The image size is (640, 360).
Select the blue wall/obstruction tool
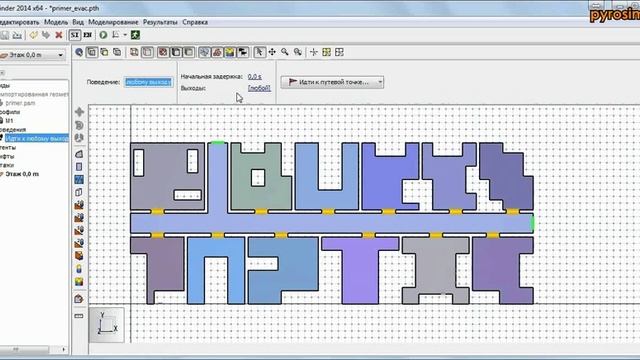click(x=79, y=179)
